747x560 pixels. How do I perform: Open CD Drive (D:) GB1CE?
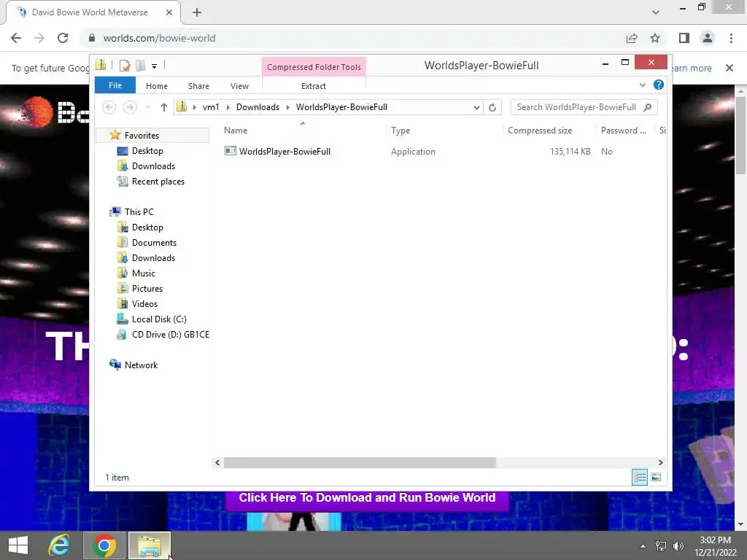170,335
